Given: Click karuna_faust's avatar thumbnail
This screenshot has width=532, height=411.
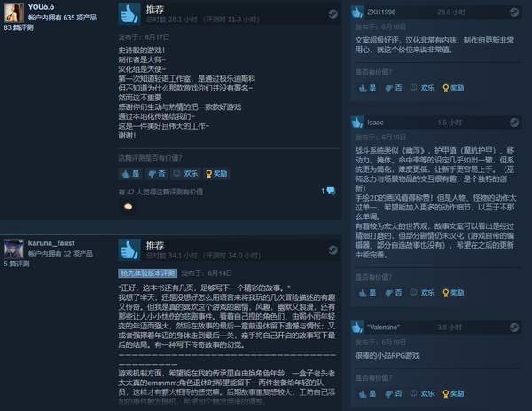Looking at the screenshot, I should click(13, 249).
